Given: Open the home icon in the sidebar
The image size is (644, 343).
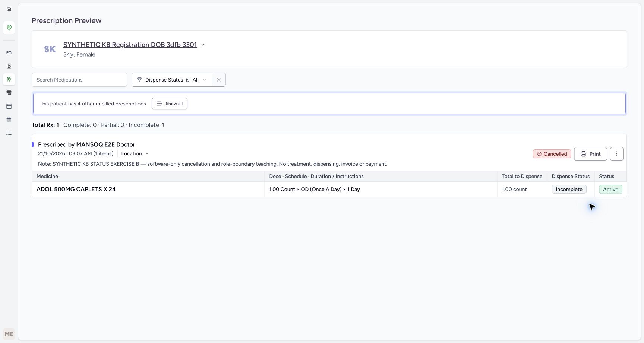Looking at the screenshot, I should click(9, 9).
